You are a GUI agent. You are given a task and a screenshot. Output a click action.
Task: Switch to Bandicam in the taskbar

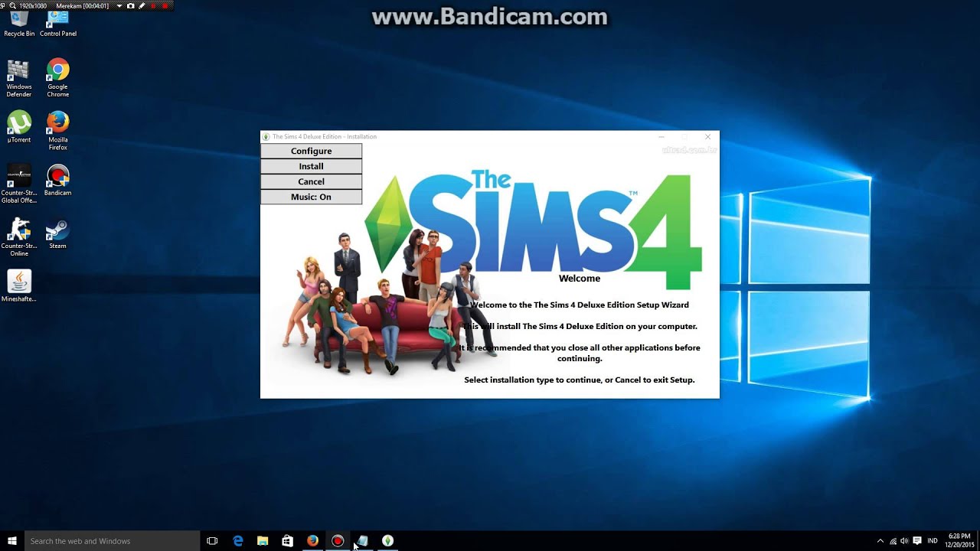pyautogui.click(x=338, y=541)
